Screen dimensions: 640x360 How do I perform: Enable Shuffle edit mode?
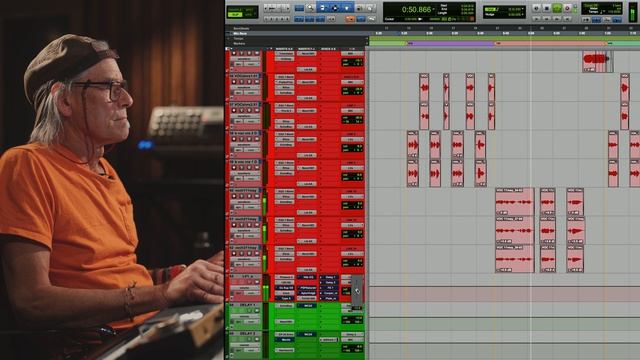coord(235,9)
